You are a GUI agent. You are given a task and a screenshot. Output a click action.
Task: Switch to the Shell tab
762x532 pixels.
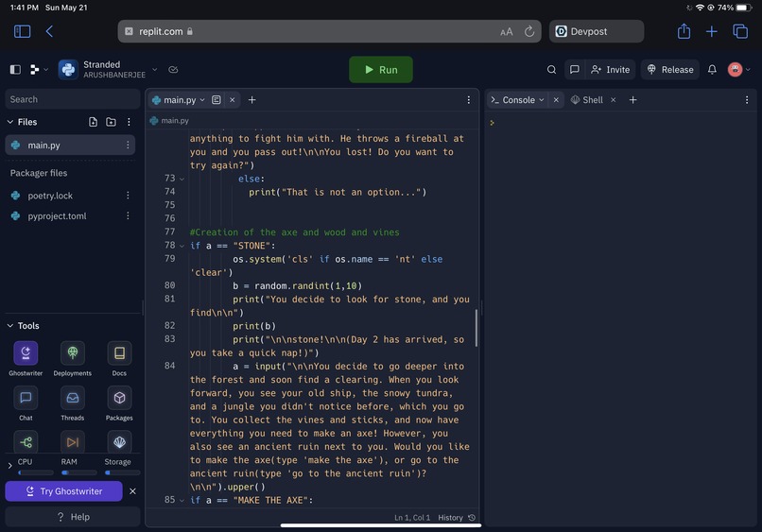(x=587, y=99)
